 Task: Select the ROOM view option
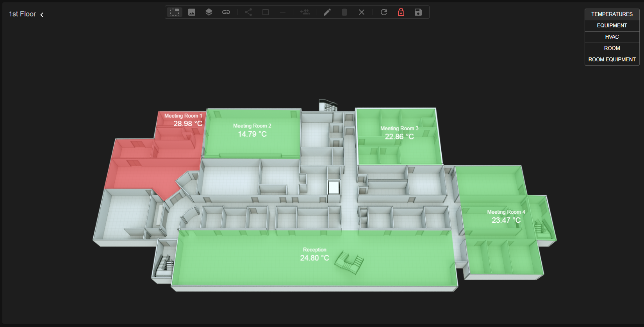click(x=612, y=48)
